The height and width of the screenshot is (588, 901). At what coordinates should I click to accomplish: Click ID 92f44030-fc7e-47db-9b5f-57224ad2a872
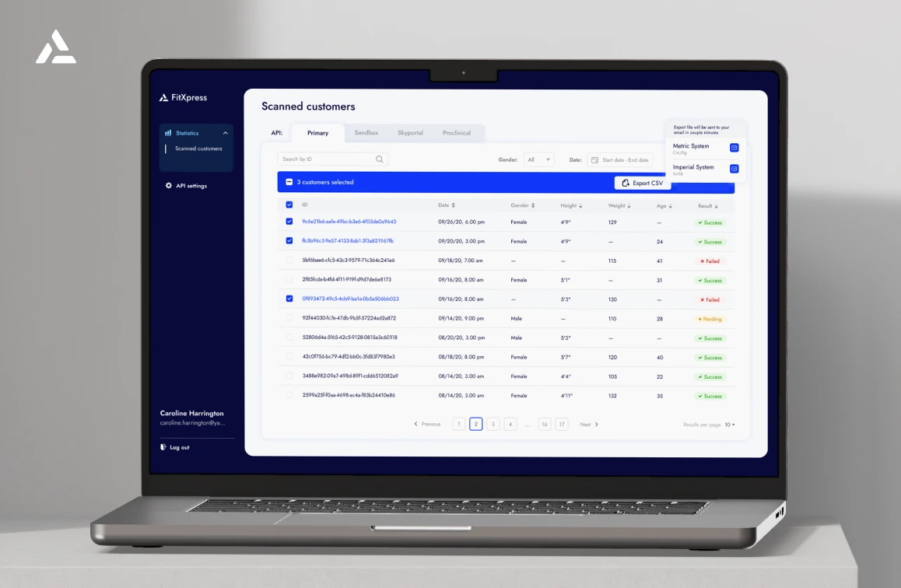click(349, 318)
